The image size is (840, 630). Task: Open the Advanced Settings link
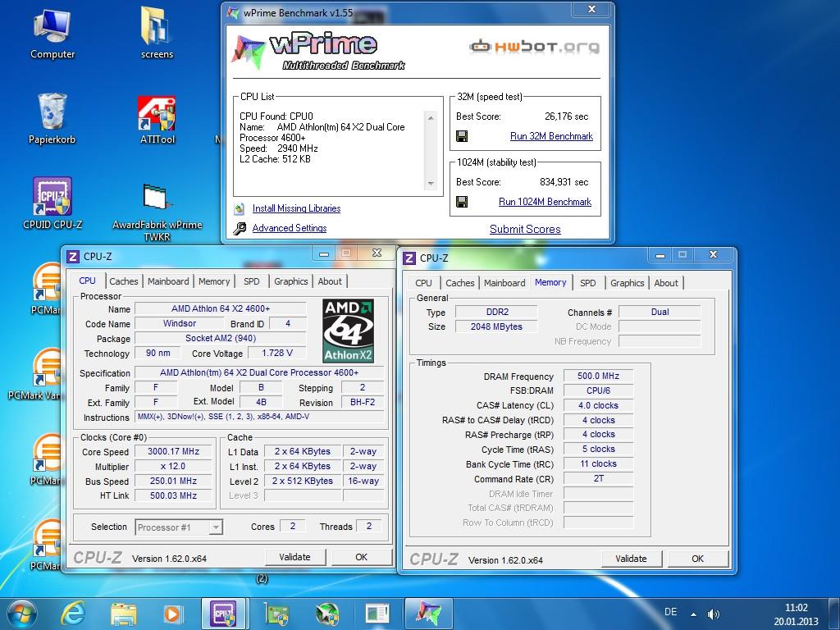[290, 228]
